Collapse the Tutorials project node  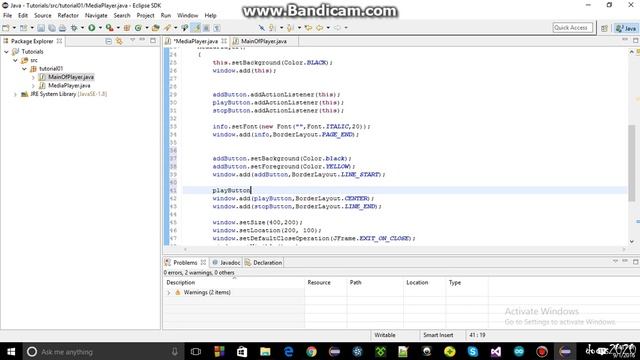coord(7,52)
